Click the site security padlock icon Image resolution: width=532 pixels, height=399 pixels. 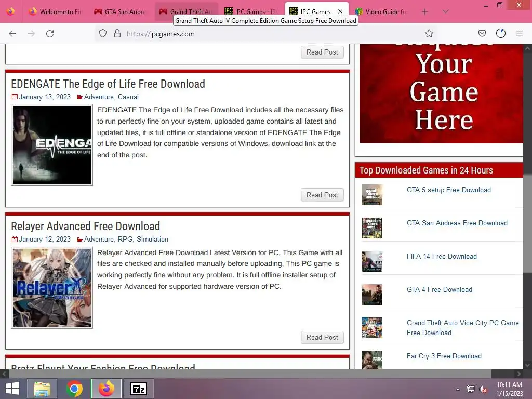click(117, 34)
